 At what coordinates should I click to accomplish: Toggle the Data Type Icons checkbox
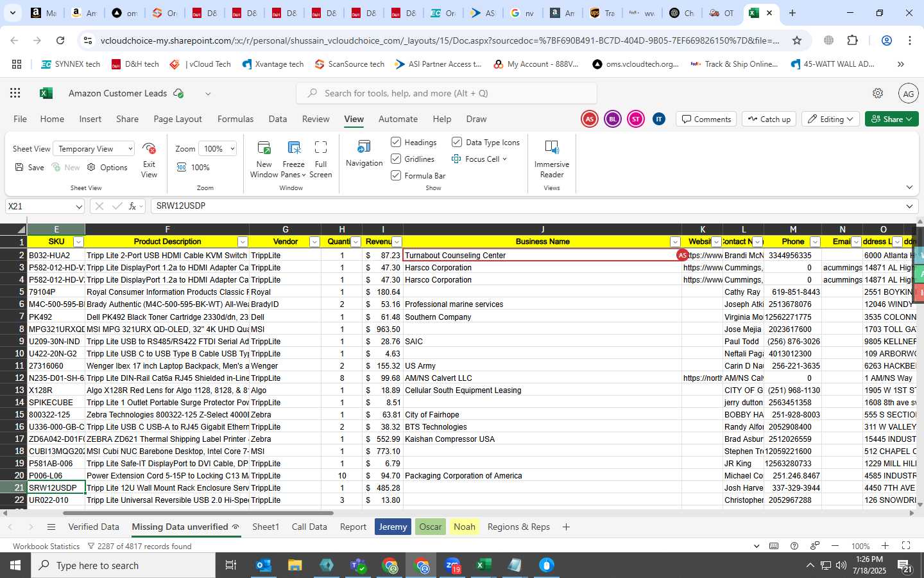pos(457,142)
